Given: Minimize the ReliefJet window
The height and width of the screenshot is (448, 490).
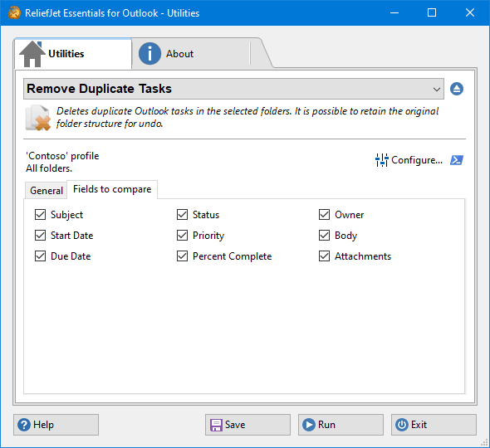Looking at the screenshot, I should (x=394, y=12).
